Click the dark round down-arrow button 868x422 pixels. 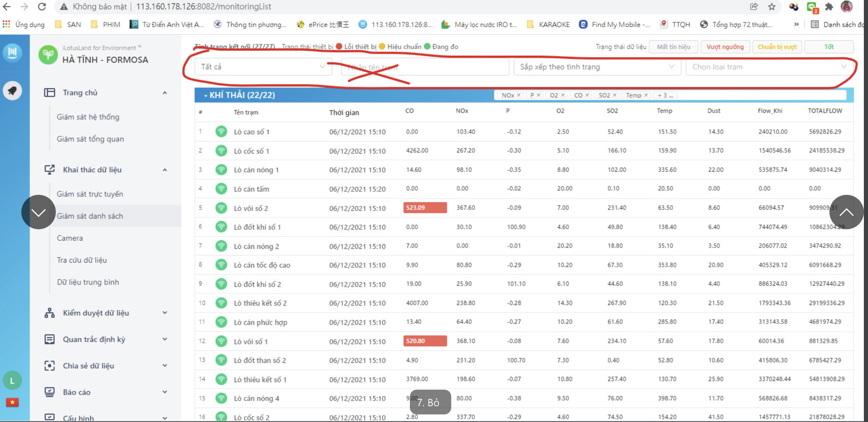click(38, 212)
